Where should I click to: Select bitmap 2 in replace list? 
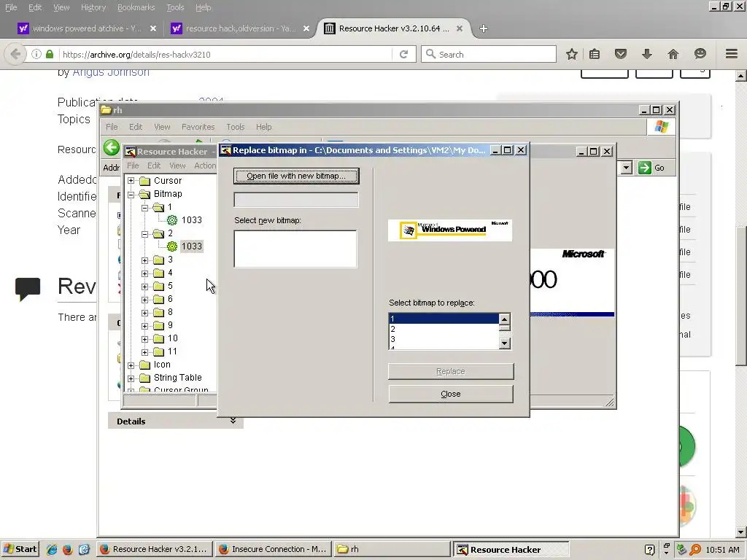pyautogui.click(x=444, y=329)
